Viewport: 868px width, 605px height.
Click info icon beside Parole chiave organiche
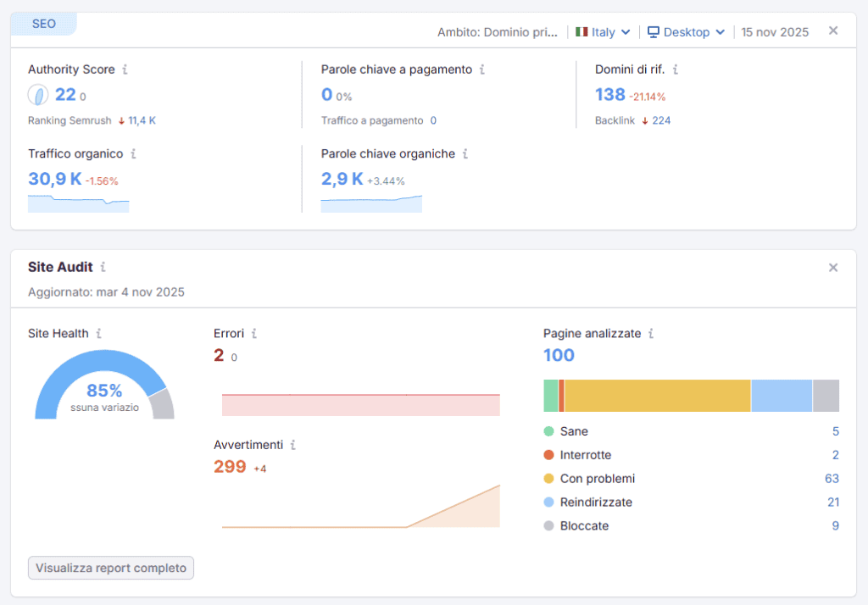tap(465, 153)
